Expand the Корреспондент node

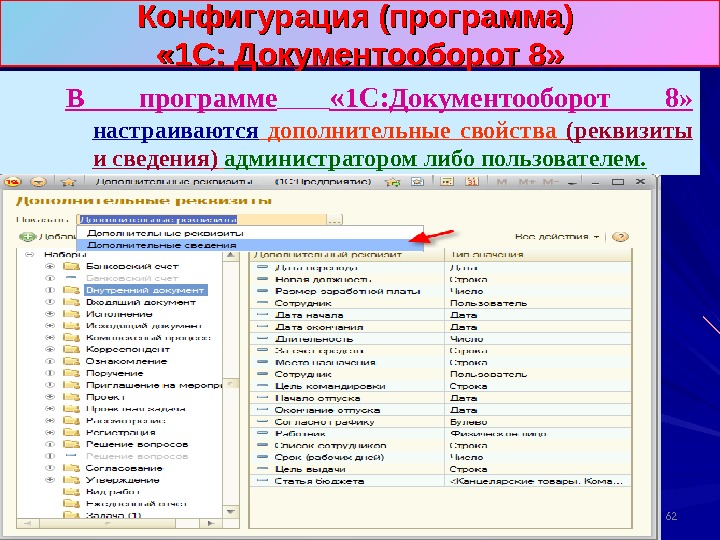point(50,349)
